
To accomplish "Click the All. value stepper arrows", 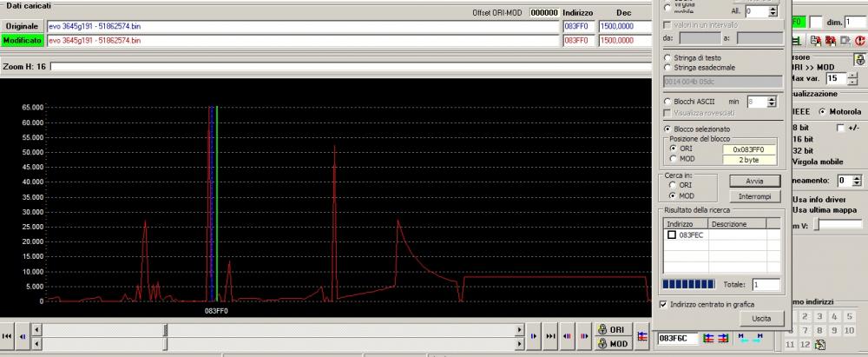I will (773, 11).
